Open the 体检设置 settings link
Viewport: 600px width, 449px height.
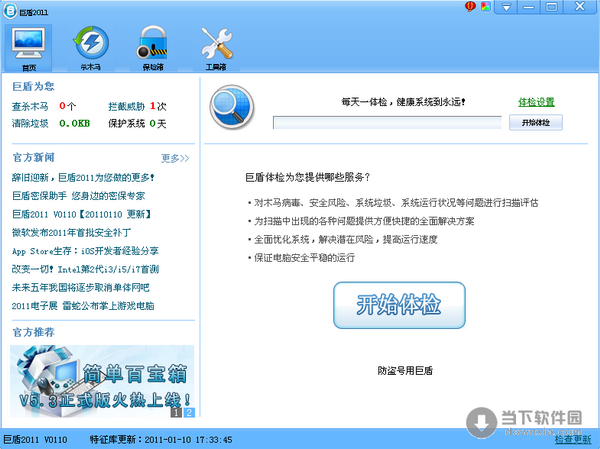pyautogui.click(x=536, y=102)
